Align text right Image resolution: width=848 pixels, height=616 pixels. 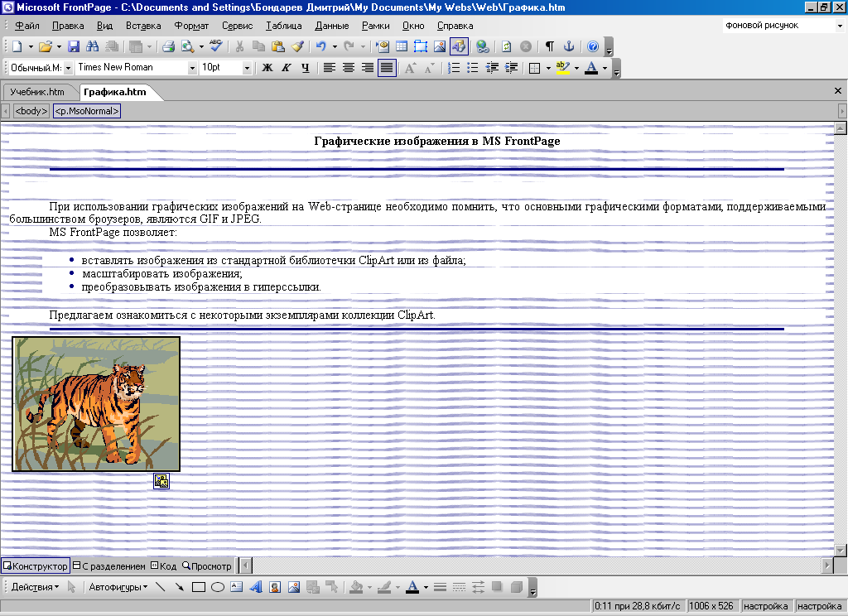[368, 68]
